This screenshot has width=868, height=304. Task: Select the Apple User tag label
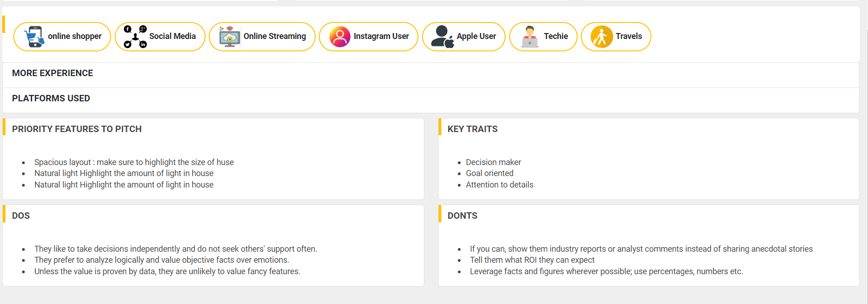pos(476,36)
